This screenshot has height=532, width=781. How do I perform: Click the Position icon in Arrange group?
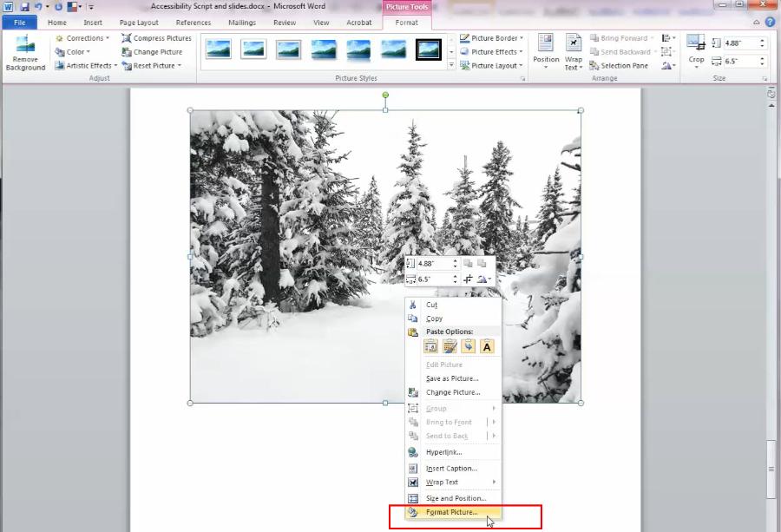(546, 49)
